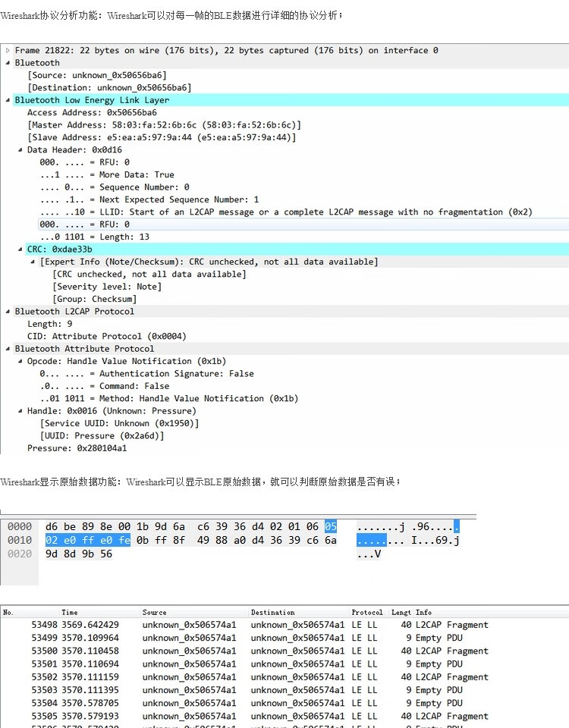Sort packets by the Time column header

point(70,612)
